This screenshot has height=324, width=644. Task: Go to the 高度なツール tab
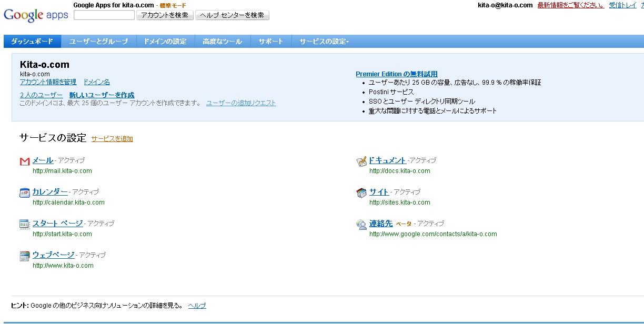pos(223,42)
